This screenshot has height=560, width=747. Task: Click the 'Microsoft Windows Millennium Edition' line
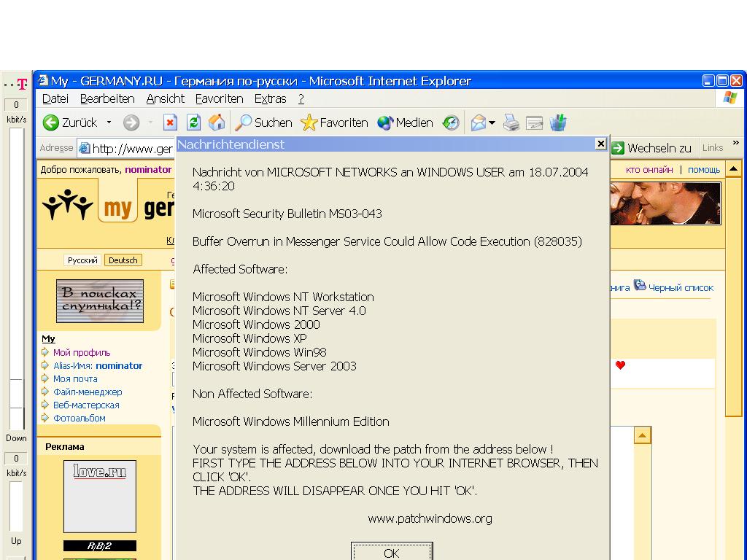(x=290, y=421)
